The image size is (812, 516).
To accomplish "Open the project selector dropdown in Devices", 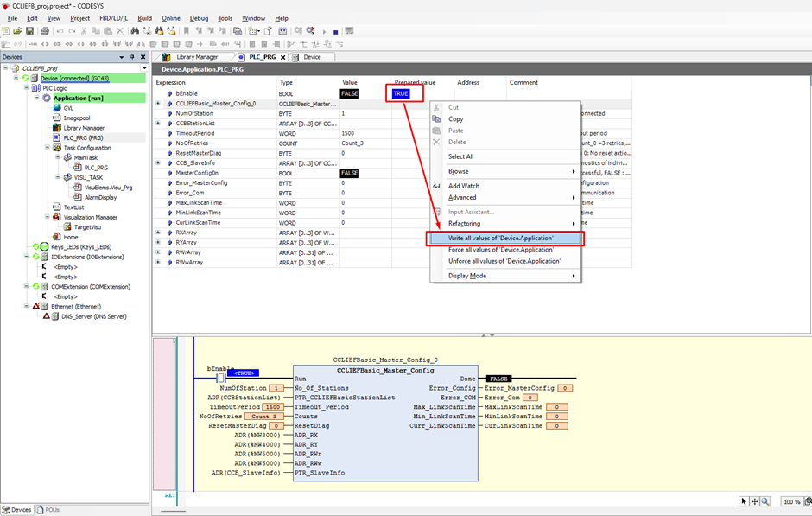I will 144,68.
